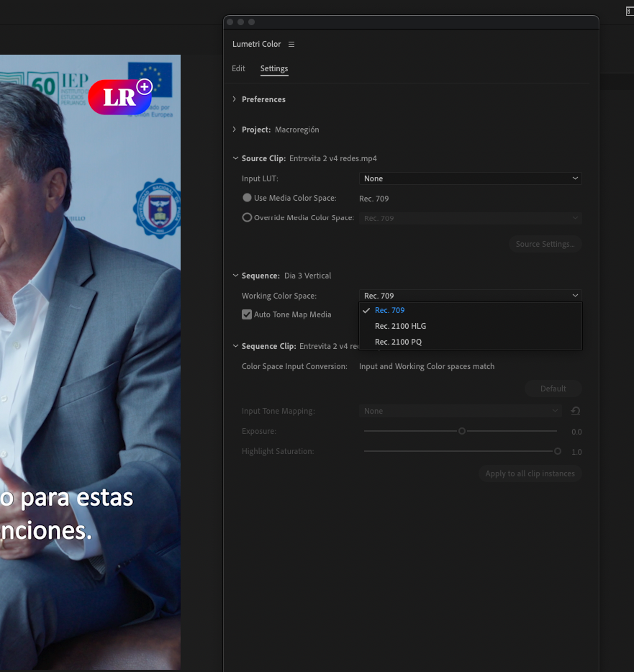Open the Input Tone Mapping dropdown
The height and width of the screenshot is (672, 634).
coord(461,411)
